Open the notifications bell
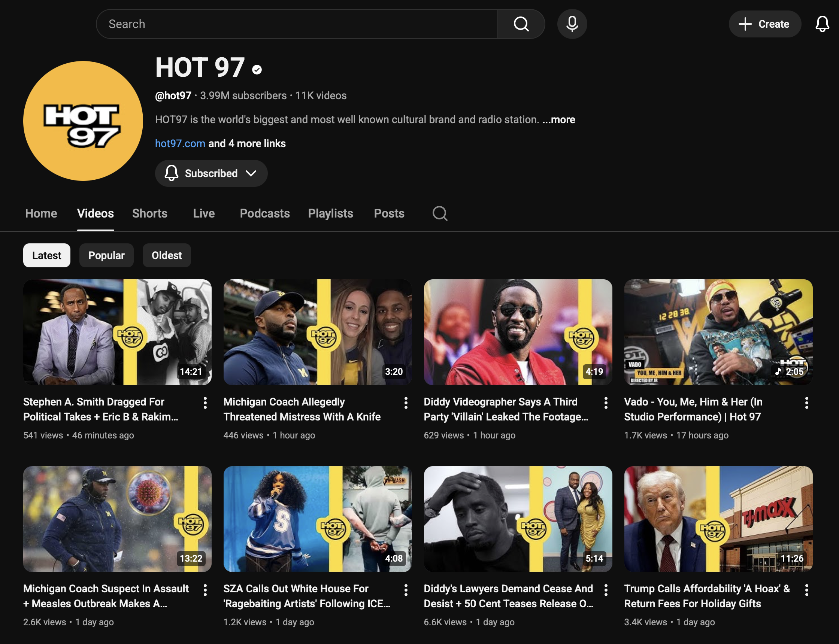The height and width of the screenshot is (644, 839). (822, 24)
